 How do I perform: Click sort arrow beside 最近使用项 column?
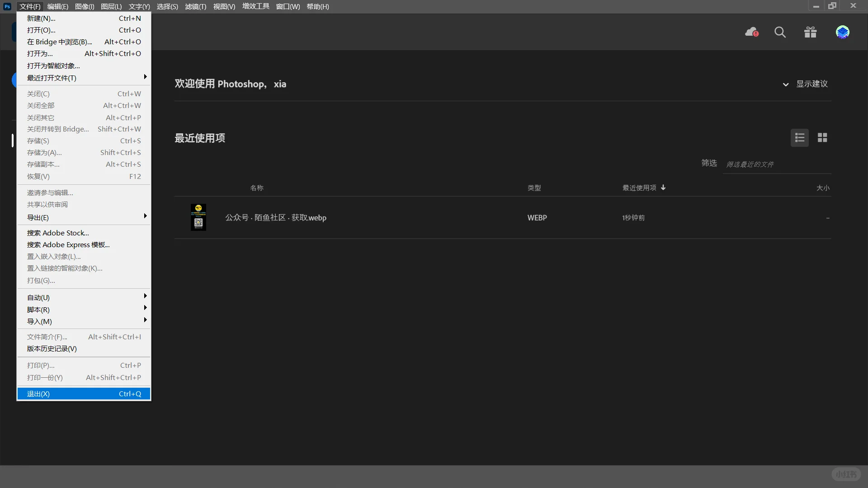pyautogui.click(x=663, y=188)
